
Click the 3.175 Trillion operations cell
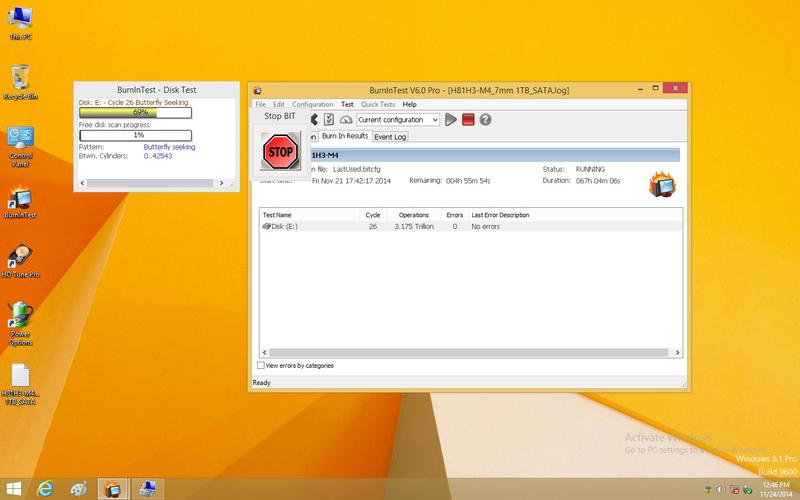(414, 226)
